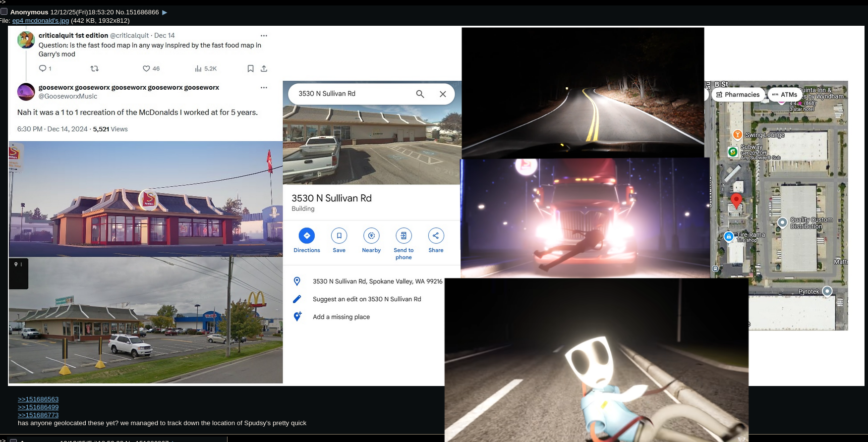Click the Swing Lounge map pin

(738, 135)
